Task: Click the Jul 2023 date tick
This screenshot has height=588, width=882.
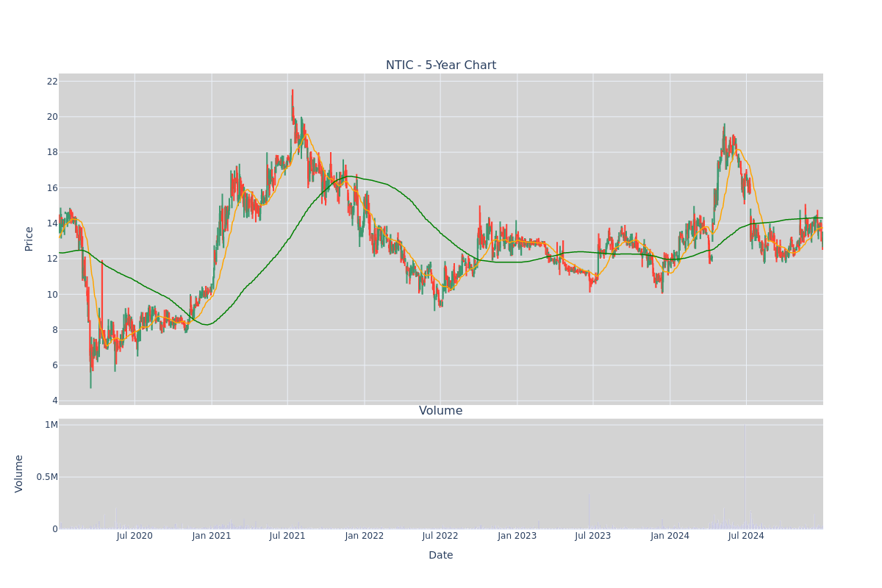Action: (593, 536)
